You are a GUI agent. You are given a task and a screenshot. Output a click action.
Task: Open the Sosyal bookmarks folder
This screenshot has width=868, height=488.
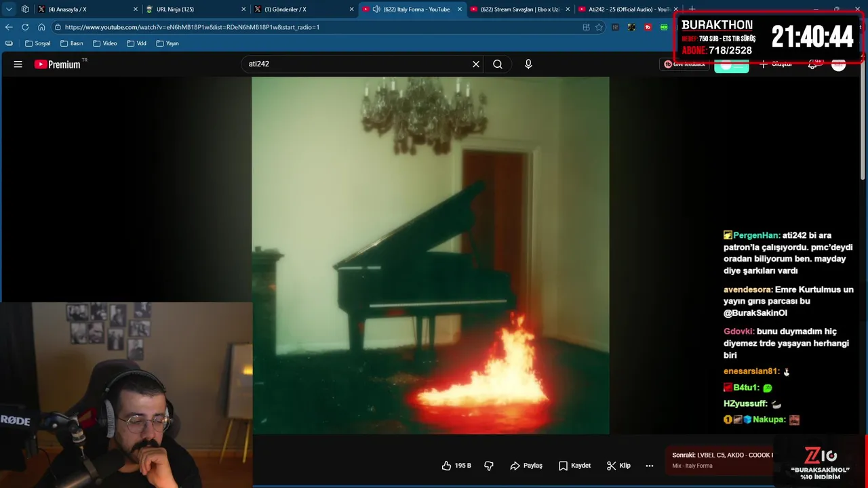[x=38, y=43]
